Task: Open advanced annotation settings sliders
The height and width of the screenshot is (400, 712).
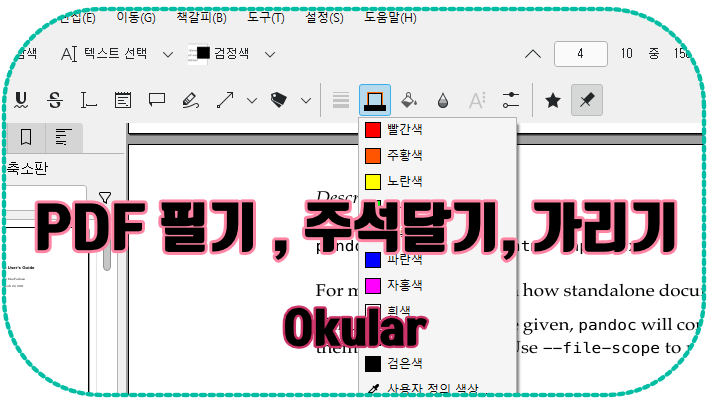Action: point(511,100)
